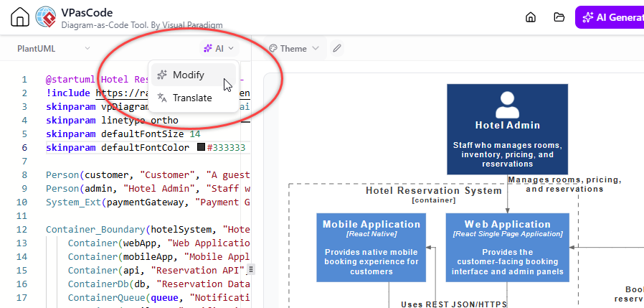Select Translate from the AI menu

click(x=194, y=98)
